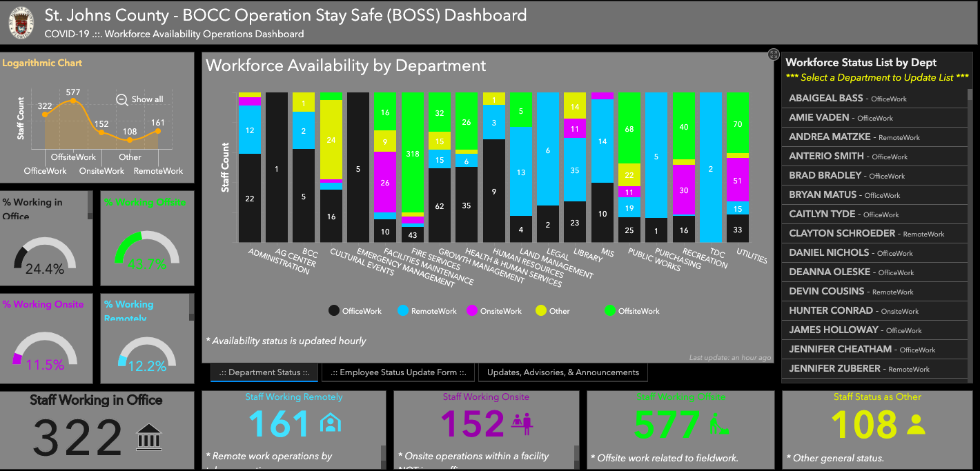The image size is (980, 471).
Task: Click the onsite staff desk icon
Action: point(522,423)
